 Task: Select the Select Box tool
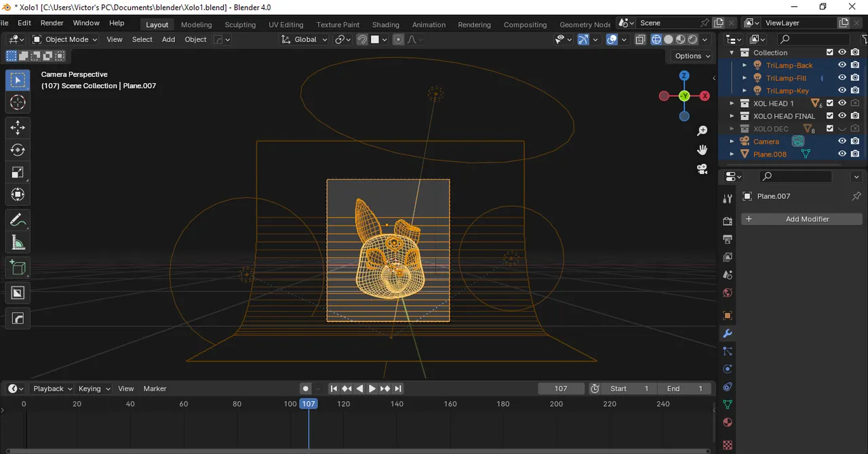click(x=18, y=80)
